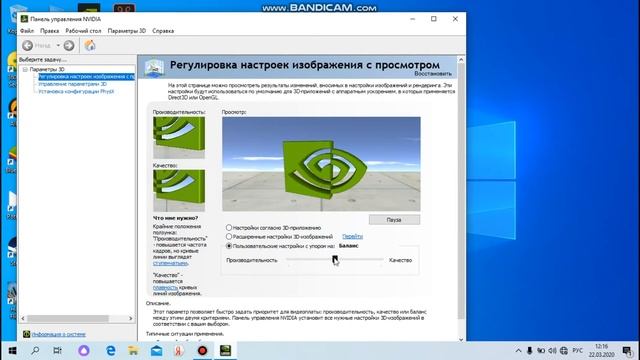Image resolution: width=640 pixels, height=360 pixels.
Task: Click the Back navigation arrow icon
Action: (x=27, y=46)
